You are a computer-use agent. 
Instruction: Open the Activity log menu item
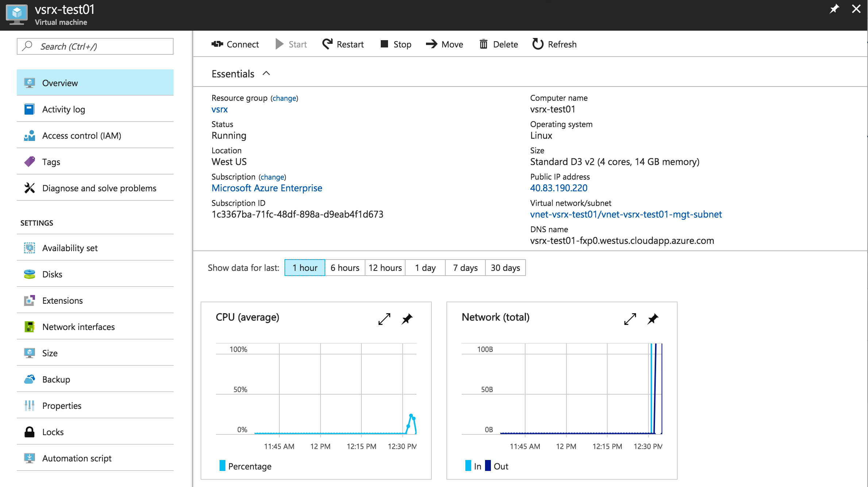63,109
